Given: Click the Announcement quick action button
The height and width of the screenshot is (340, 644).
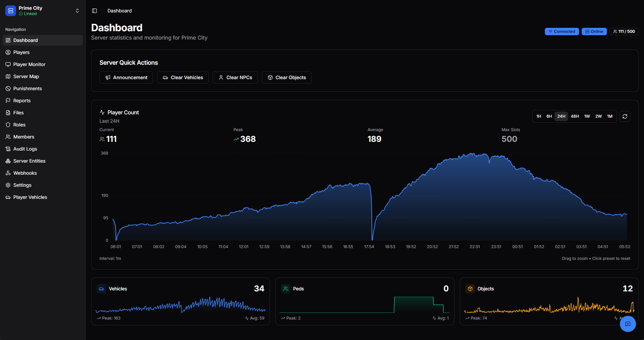Looking at the screenshot, I should (x=126, y=77).
